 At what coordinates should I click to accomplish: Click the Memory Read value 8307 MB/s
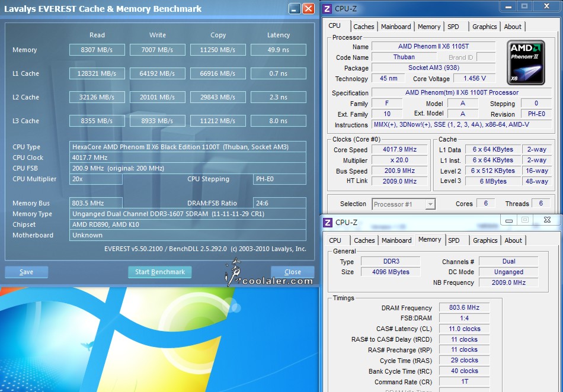97,50
